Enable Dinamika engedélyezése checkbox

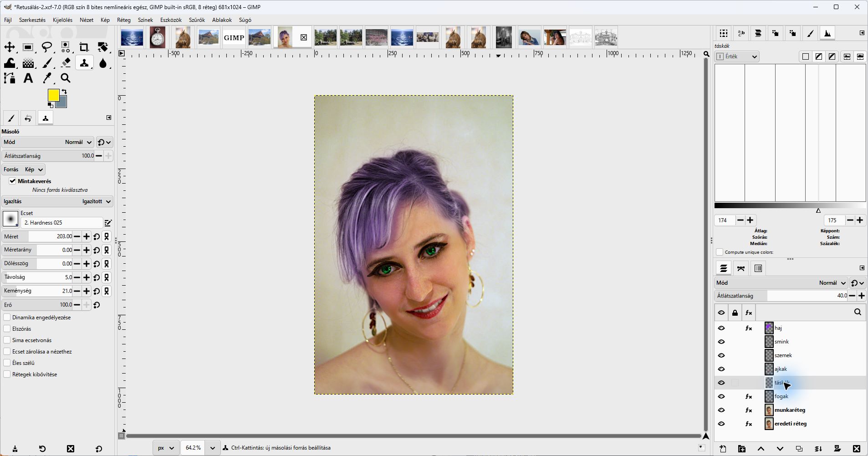(7, 318)
